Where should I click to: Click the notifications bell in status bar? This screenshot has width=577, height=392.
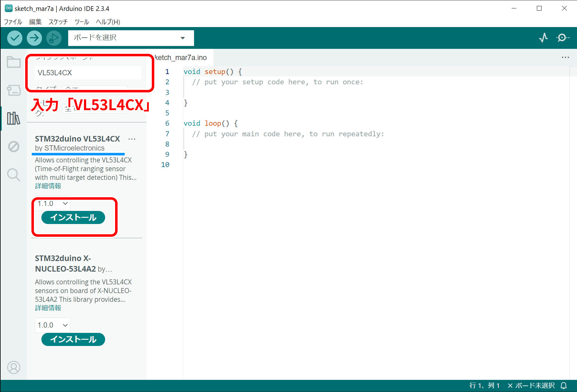(564, 386)
